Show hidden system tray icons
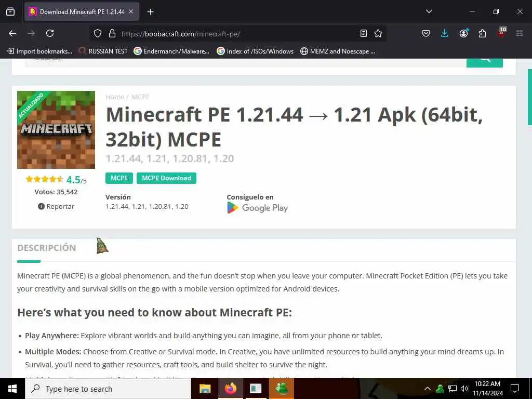Screen dimensions: 532x399 428,389
